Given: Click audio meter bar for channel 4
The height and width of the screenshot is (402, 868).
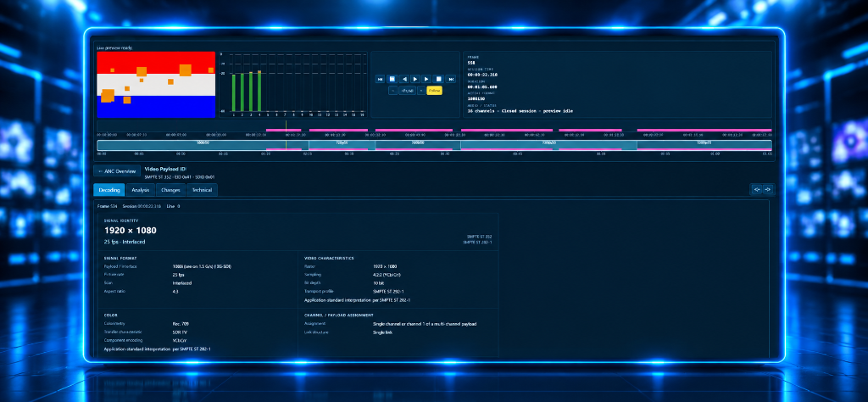Looking at the screenshot, I should click(x=259, y=91).
